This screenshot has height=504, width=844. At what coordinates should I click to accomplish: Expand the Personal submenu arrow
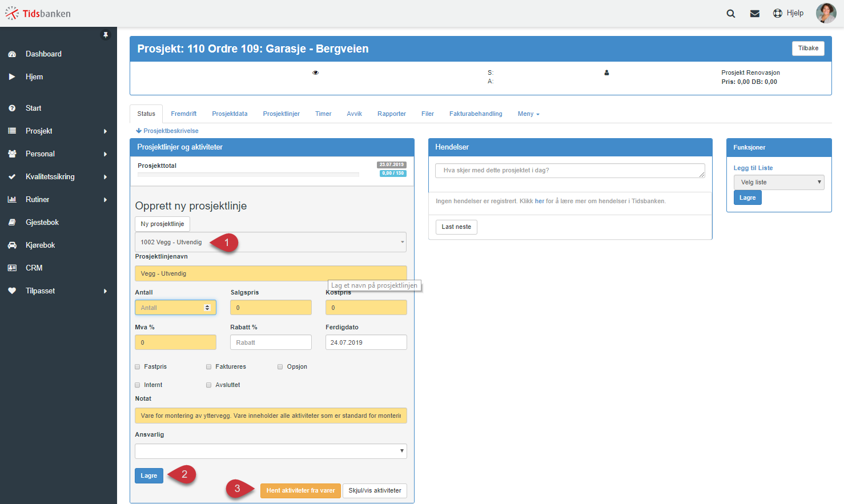point(105,154)
